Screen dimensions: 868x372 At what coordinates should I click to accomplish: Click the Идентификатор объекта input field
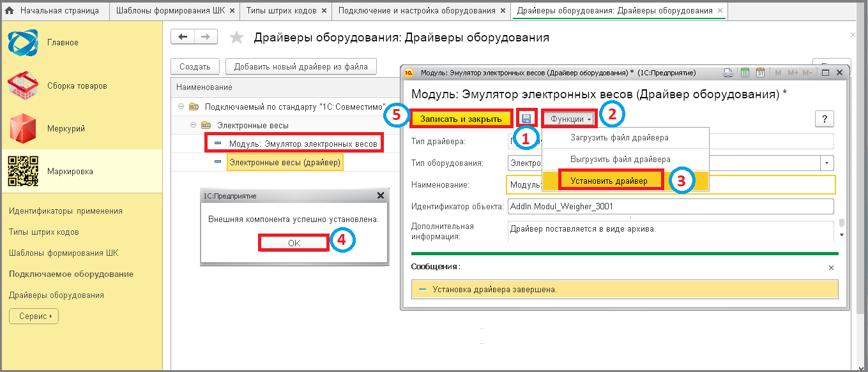tap(670, 206)
